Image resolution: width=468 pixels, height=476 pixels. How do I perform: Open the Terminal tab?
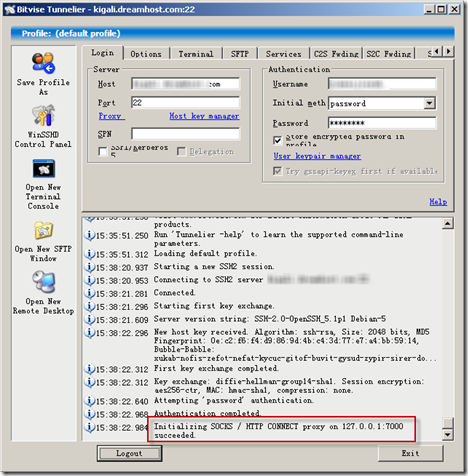(196, 54)
